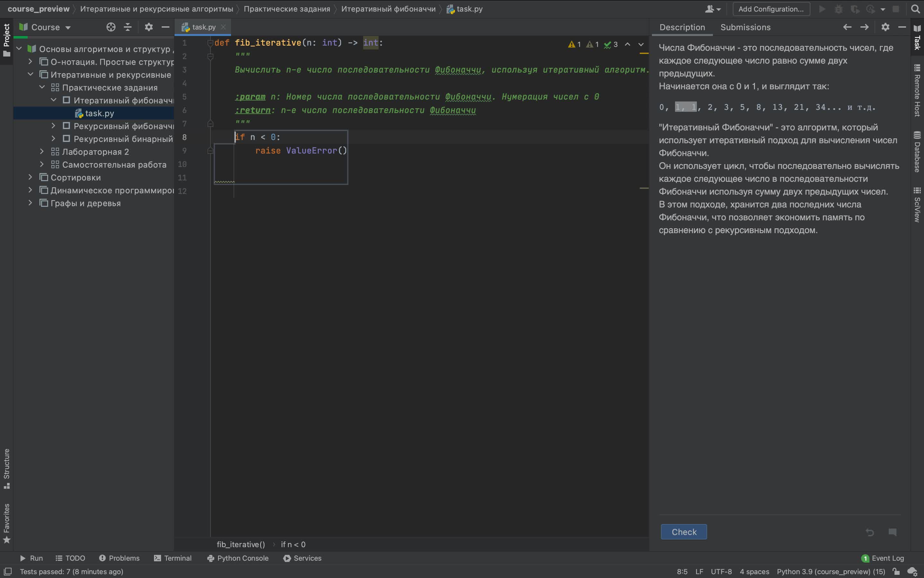Click the Debug bug icon in toolbar
This screenshot has width=924, height=578.
click(838, 9)
